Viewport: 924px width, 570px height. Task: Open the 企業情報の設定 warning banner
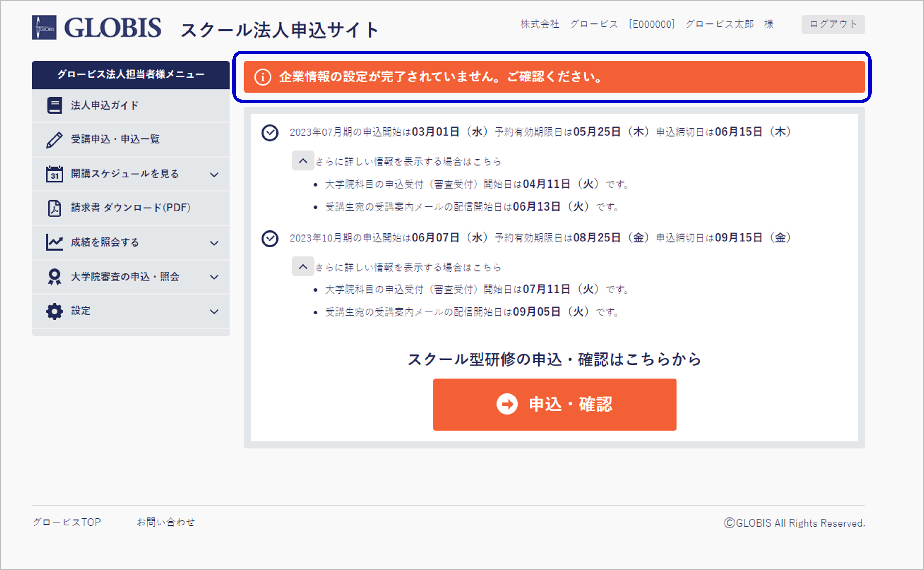(554, 77)
